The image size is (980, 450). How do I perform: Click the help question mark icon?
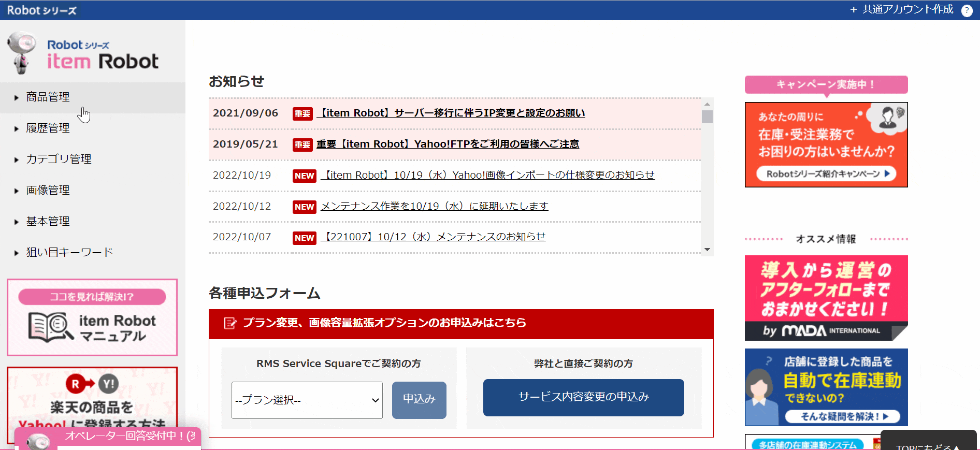tap(967, 10)
